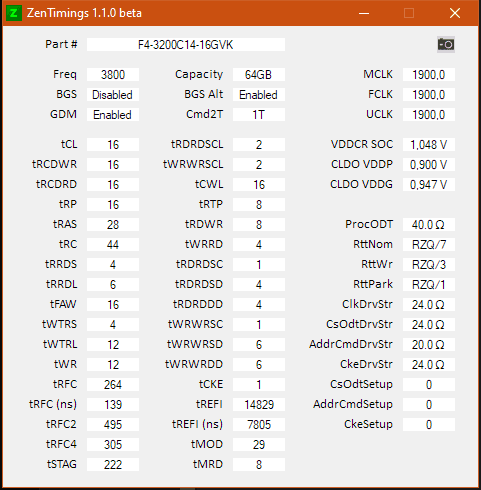
Task: Click the tRDRDSD value field
Action: coord(259,284)
